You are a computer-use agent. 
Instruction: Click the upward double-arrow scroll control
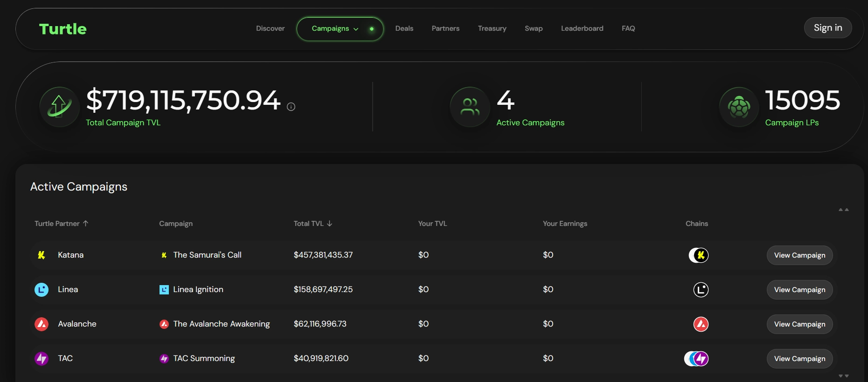pos(843,210)
